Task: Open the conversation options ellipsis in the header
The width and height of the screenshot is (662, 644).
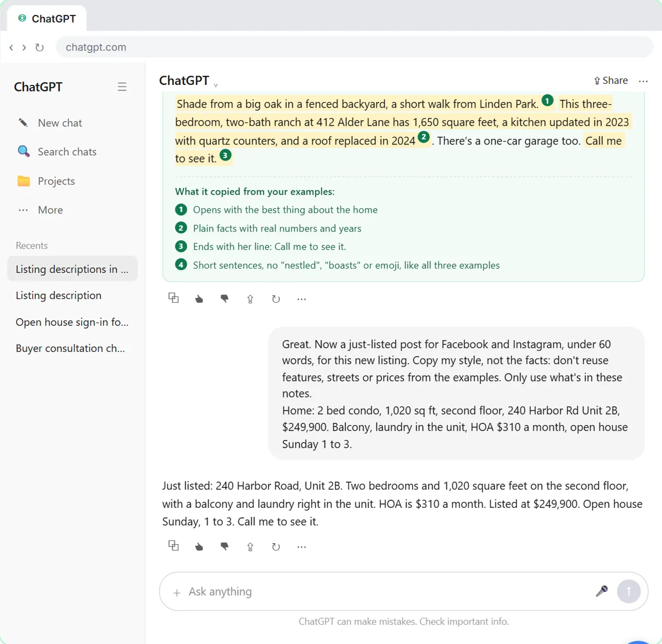Action: (x=643, y=81)
